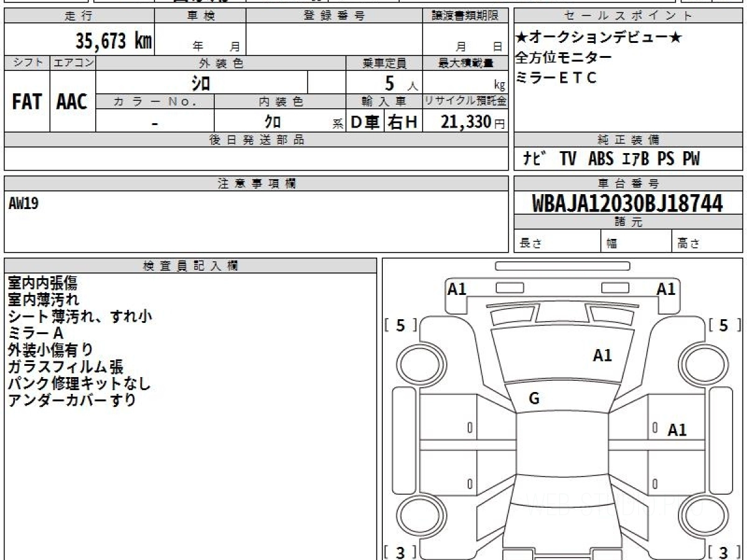The image size is (747, 560).
Task: Click the AAC air conditioner value
Action: [72, 102]
